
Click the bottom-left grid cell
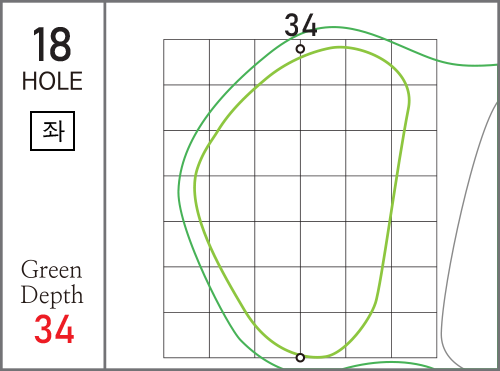tap(186, 335)
